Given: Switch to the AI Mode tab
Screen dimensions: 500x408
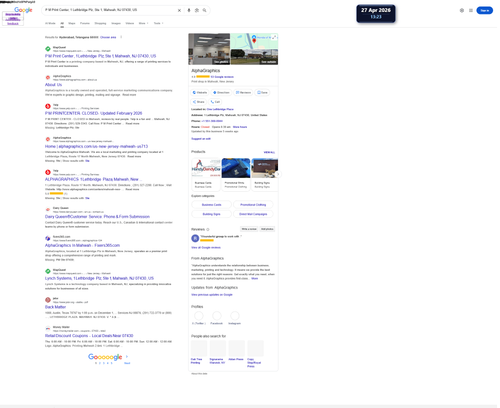Looking at the screenshot, I should [50, 23].
